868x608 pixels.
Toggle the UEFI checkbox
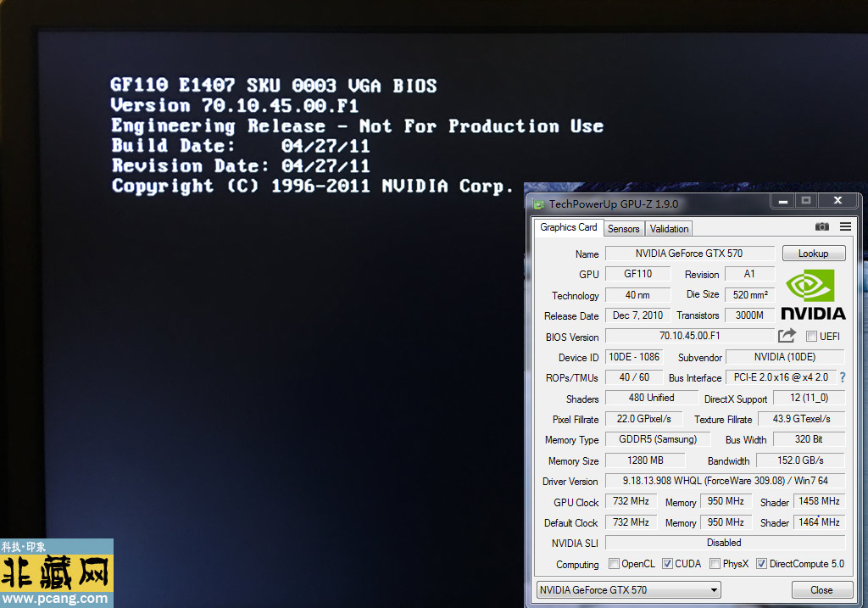(811, 336)
